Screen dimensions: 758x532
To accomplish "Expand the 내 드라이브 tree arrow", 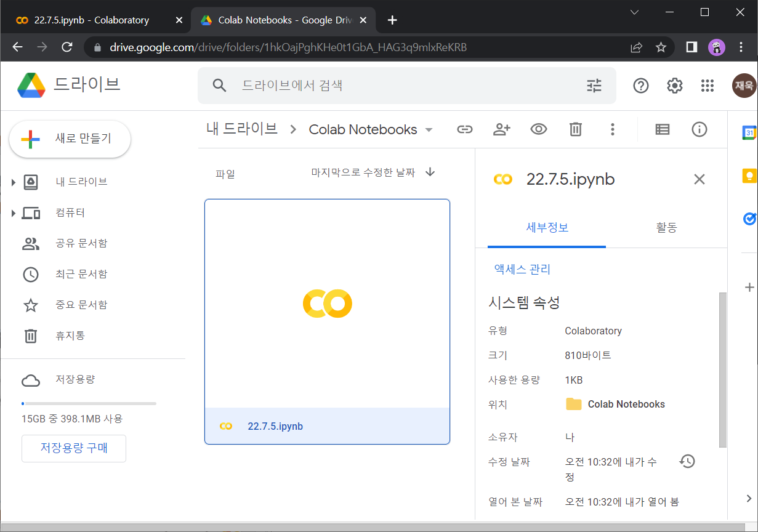I will [x=14, y=182].
